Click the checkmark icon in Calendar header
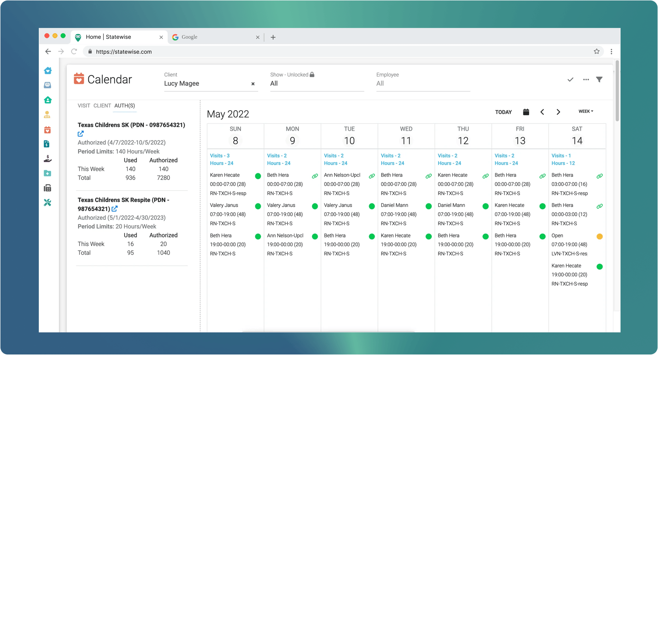 (570, 80)
